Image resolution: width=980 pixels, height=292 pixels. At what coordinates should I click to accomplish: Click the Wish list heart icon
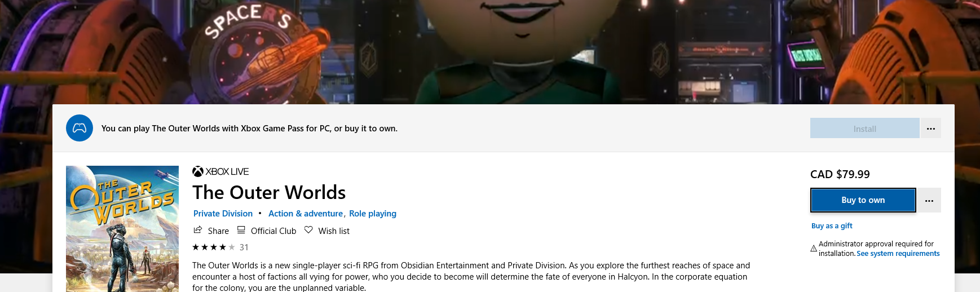click(308, 230)
